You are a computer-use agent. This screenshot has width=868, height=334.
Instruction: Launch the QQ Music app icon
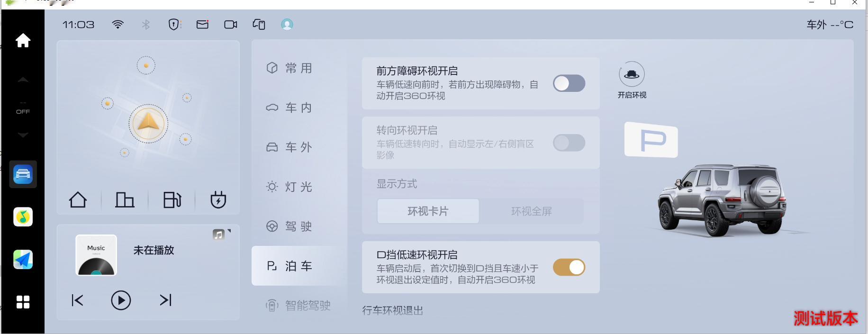(23, 217)
